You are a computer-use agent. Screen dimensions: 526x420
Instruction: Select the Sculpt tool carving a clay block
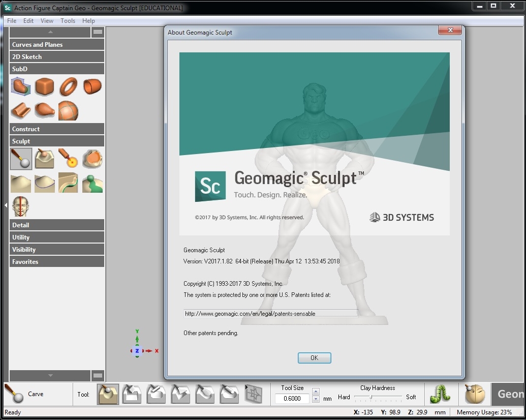pos(45,159)
